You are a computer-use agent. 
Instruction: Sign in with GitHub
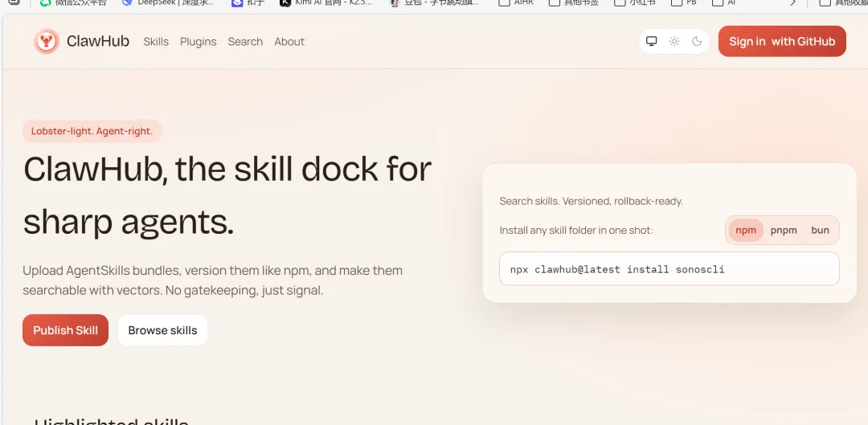click(782, 42)
